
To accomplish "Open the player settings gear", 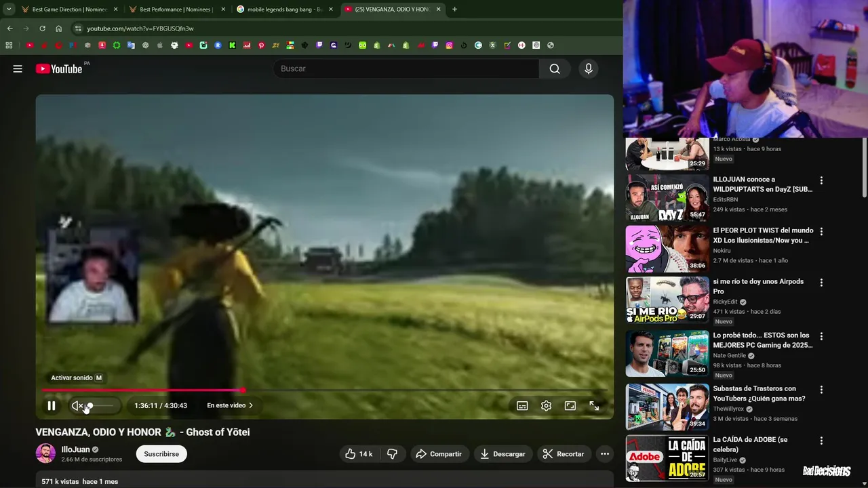I will (x=547, y=406).
